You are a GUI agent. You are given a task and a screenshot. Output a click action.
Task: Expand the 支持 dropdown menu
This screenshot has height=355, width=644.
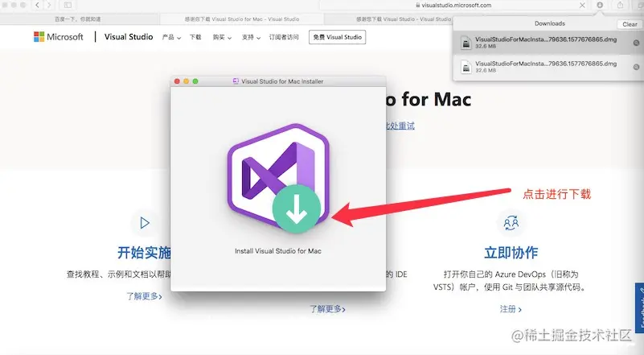tap(251, 37)
